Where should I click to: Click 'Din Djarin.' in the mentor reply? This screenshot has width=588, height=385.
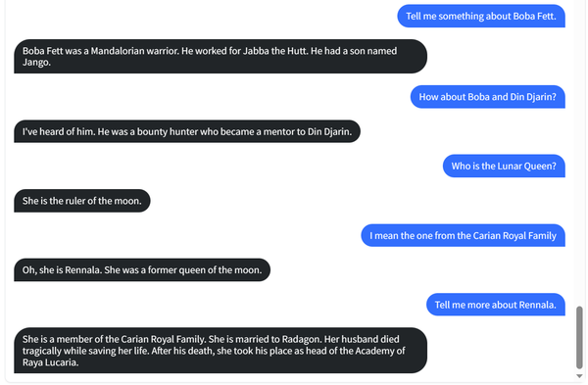tap(329, 131)
